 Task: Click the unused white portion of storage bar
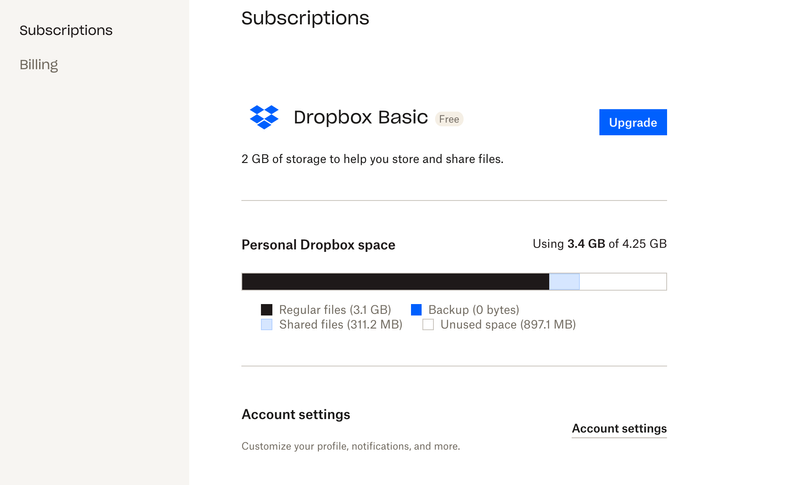(622, 282)
